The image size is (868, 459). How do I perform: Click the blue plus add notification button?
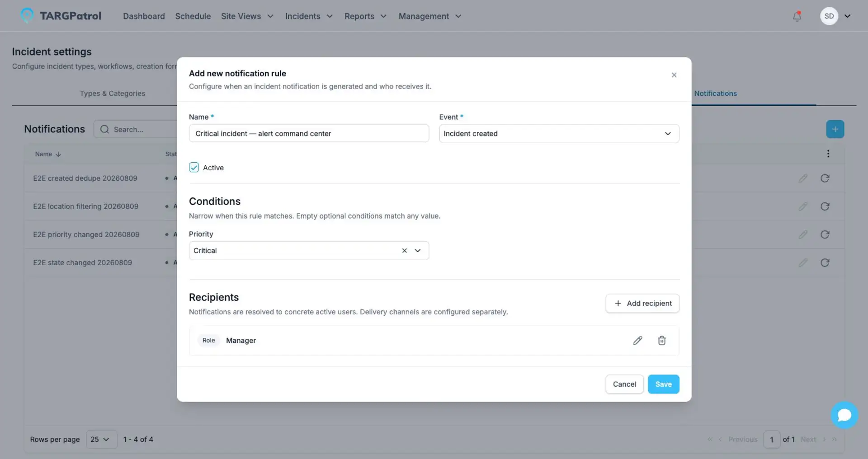[x=835, y=129]
